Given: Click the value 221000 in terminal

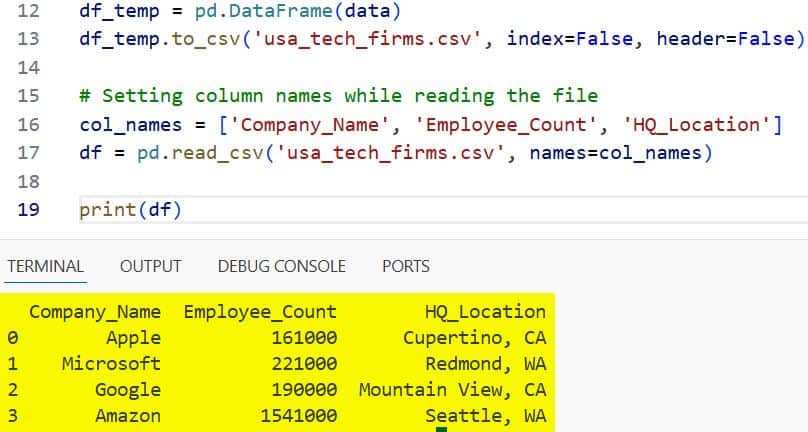Looking at the screenshot, I should coord(304,363).
